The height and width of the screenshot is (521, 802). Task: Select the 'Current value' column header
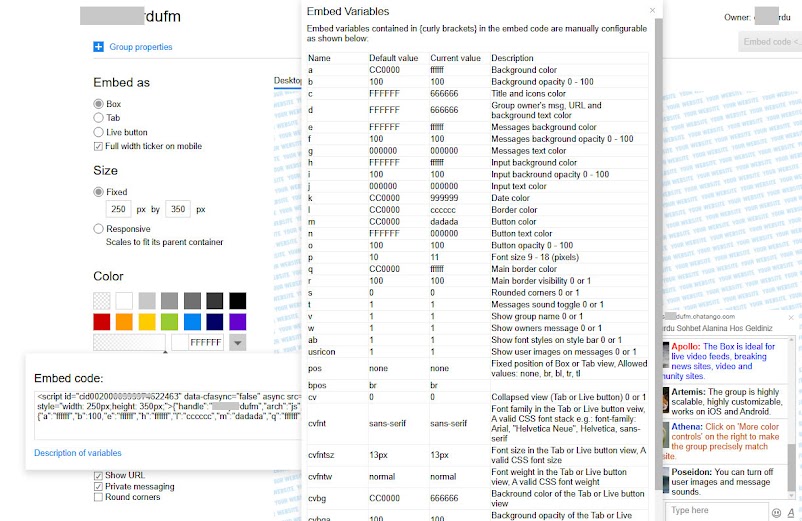(x=455, y=58)
